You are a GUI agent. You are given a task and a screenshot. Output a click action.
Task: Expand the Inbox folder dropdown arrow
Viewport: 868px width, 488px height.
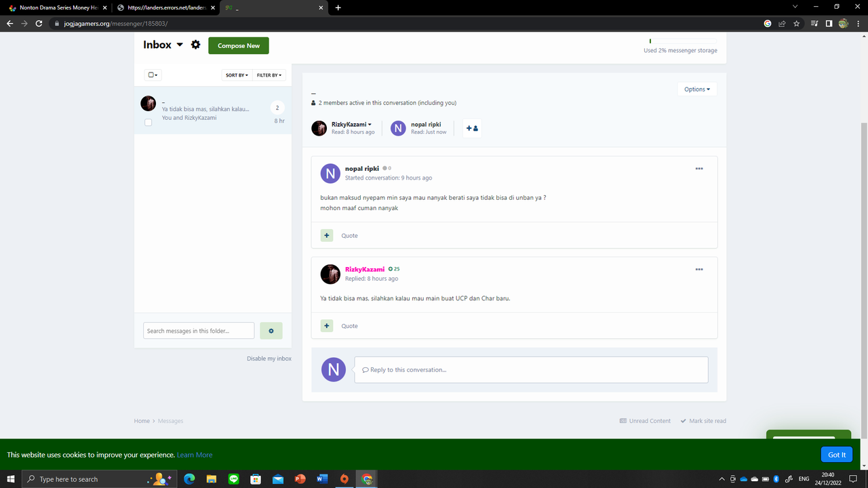pyautogui.click(x=180, y=45)
